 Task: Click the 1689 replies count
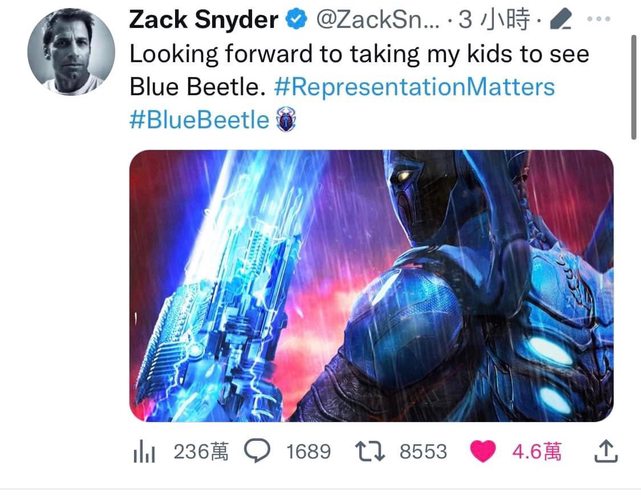click(x=308, y=452)
